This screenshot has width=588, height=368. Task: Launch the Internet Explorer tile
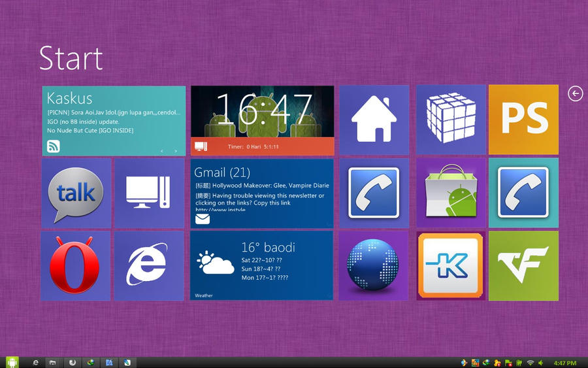[x=149, y=265]
